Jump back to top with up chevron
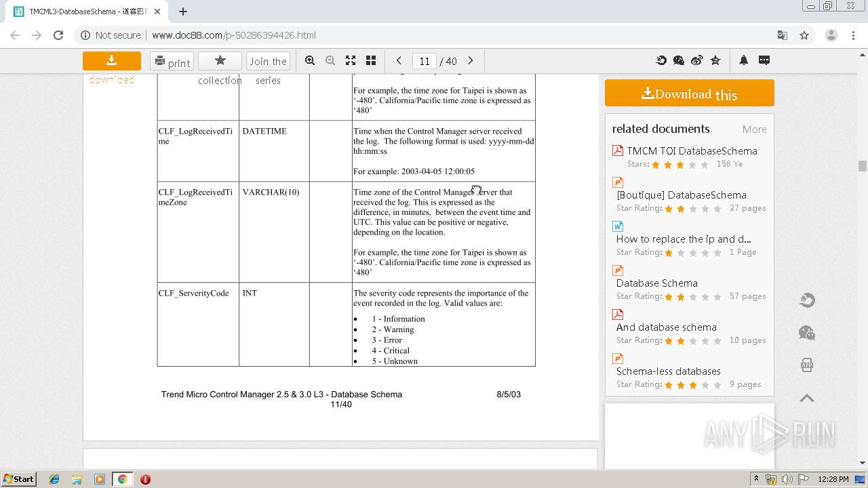 click(807, 398)
